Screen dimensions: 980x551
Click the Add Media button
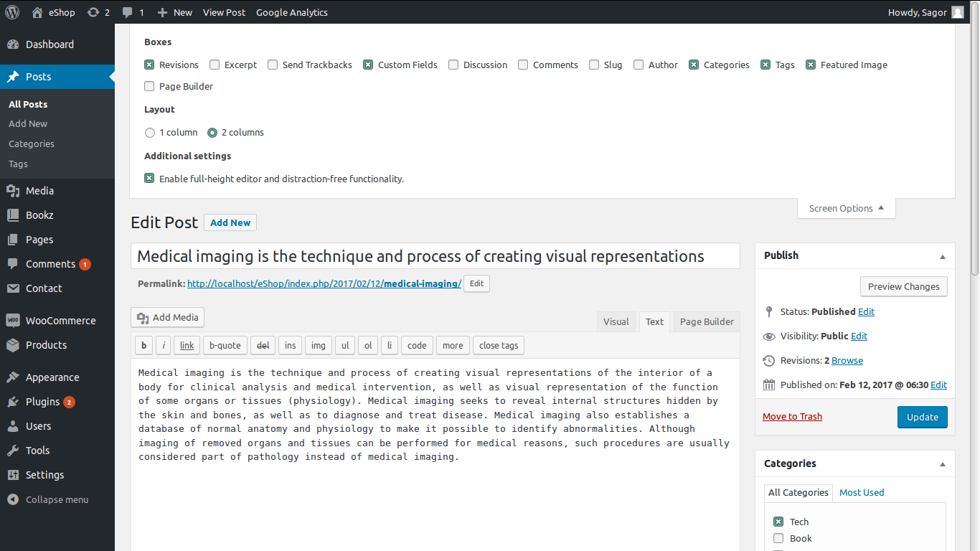pyautogui.click(x=168, y=318)
